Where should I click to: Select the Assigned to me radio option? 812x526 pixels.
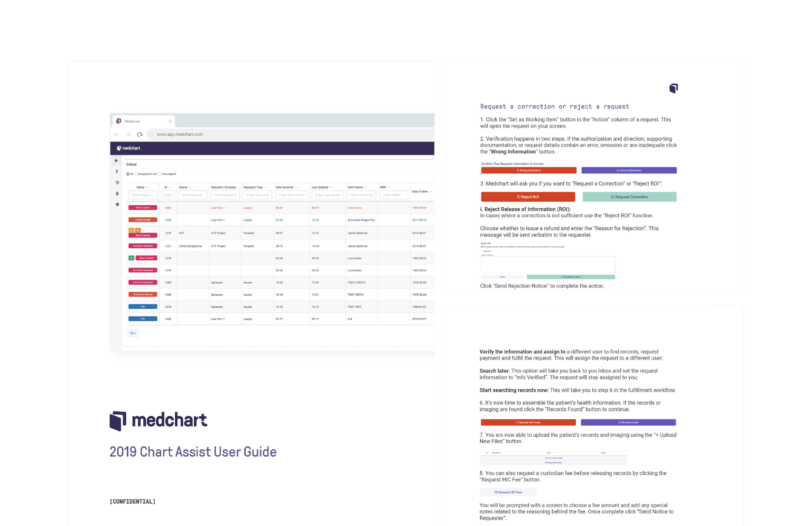(136, 174)
